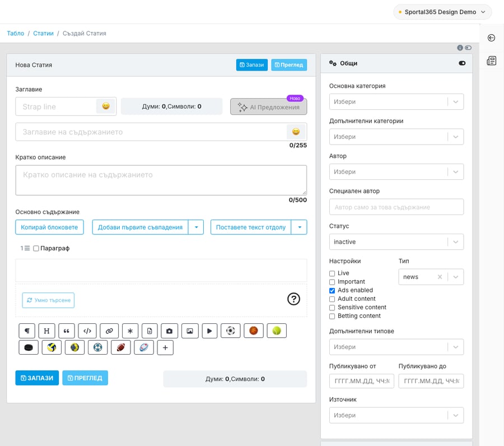Insert an ice hockey puck widget block
The width and height of the screenshot is (504, 446).
(x=29, y=347)
